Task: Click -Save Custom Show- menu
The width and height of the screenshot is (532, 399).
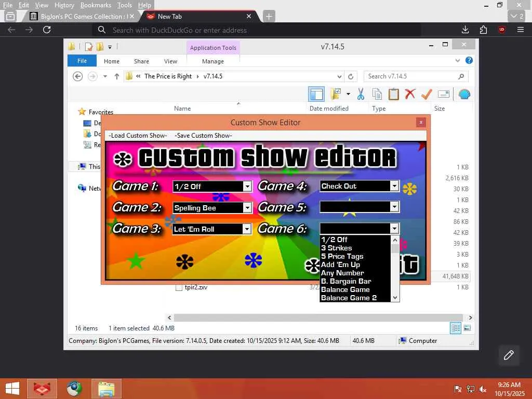Action: coord(203,136)
